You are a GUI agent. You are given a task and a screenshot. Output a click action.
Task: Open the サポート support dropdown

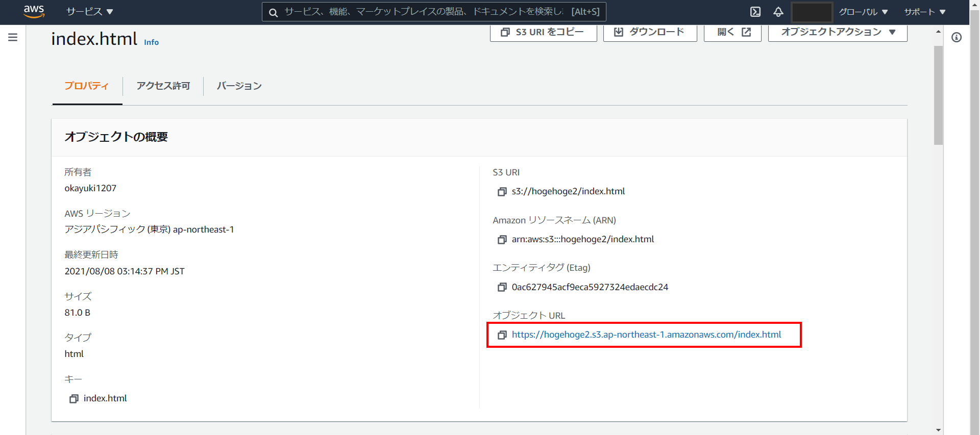click(925, 12)
